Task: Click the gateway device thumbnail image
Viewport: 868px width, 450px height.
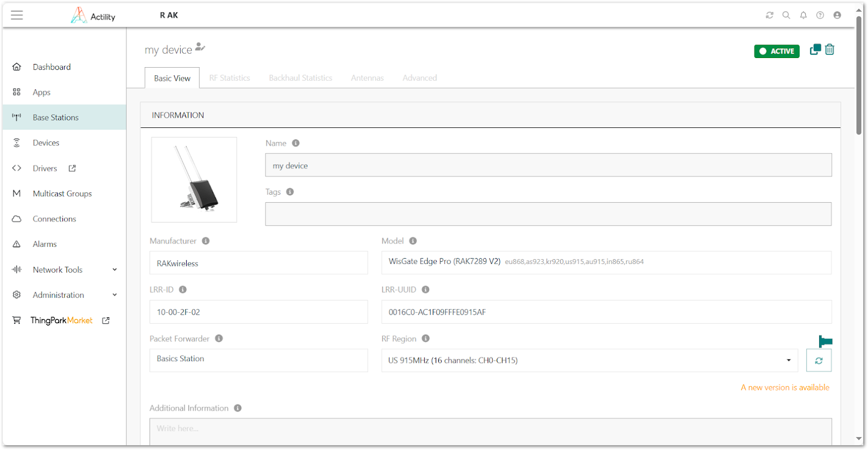Action: (194, 179)
